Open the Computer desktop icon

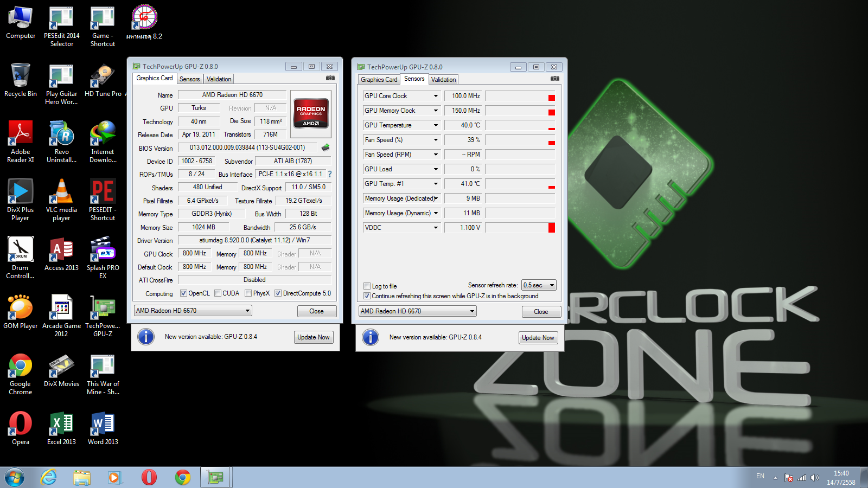(x=21, y=23)
